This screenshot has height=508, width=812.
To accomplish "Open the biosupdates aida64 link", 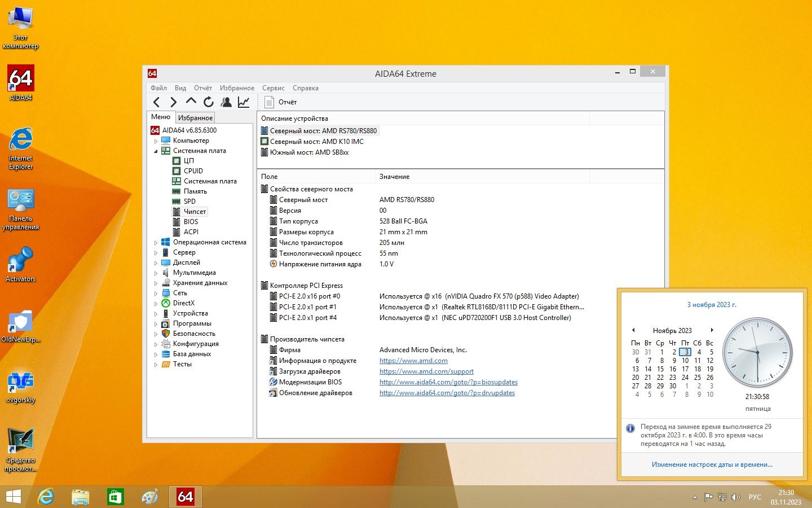I will 448,382.
